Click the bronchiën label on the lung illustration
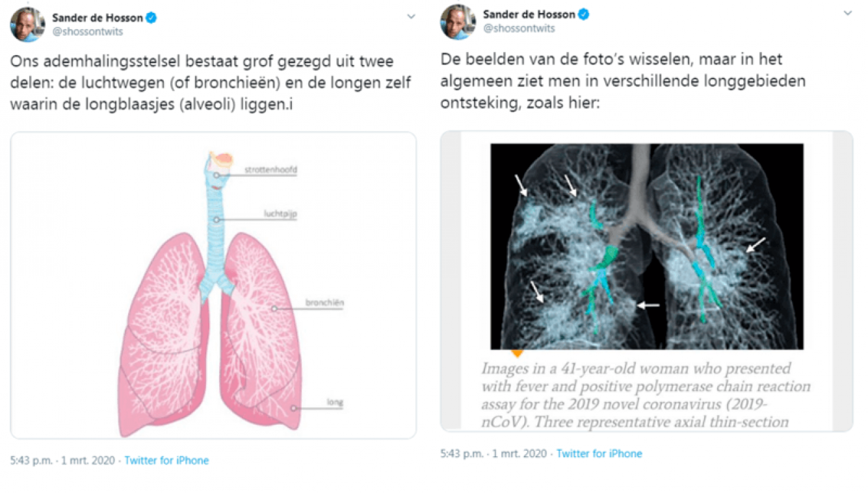This screenshot has height=493, width=868. point(323,301)
